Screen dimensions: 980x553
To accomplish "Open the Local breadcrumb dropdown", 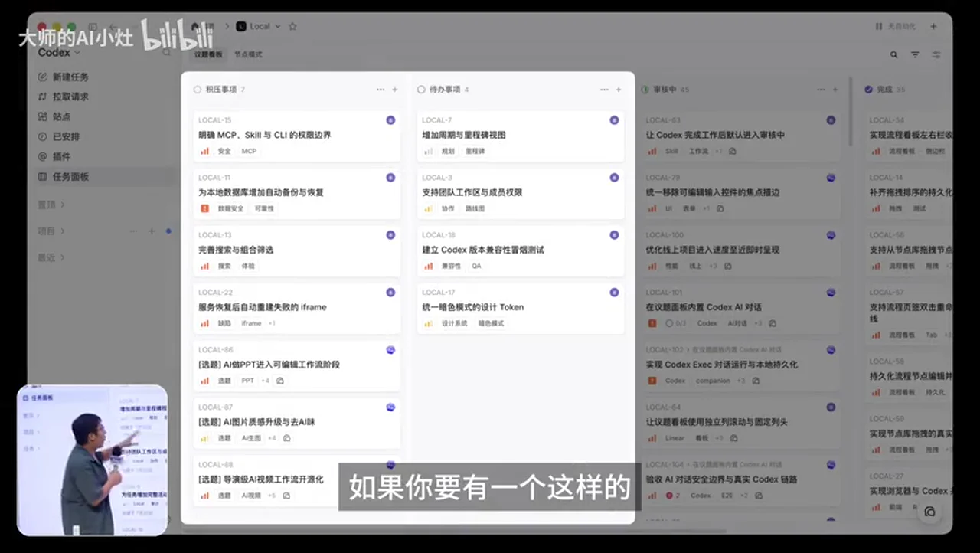I will (259, 26).
